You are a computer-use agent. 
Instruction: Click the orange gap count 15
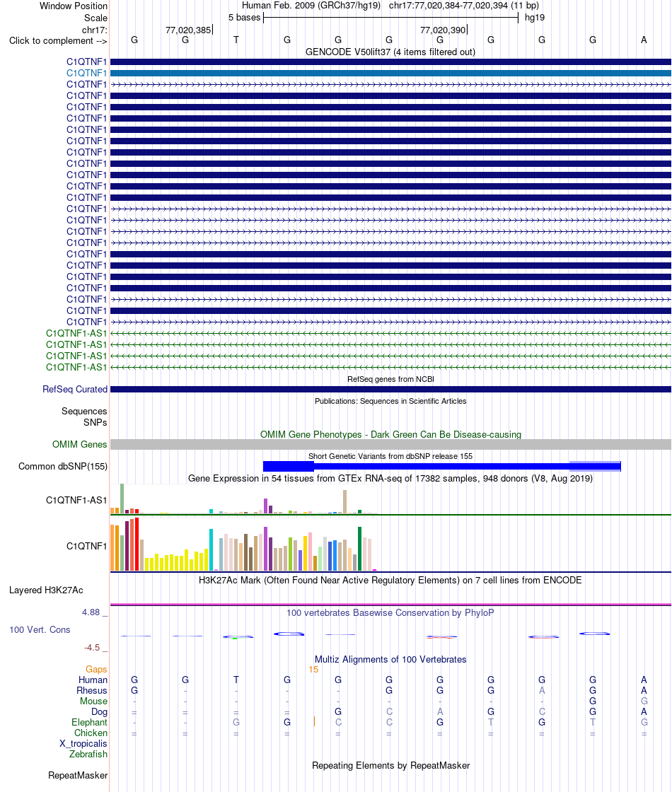click(313, 669)
